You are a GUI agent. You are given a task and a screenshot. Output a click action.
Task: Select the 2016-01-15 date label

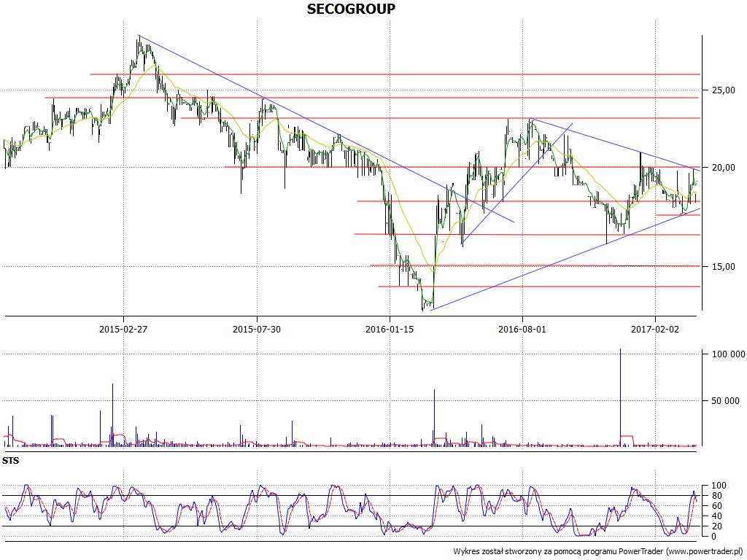pos(390,329)
